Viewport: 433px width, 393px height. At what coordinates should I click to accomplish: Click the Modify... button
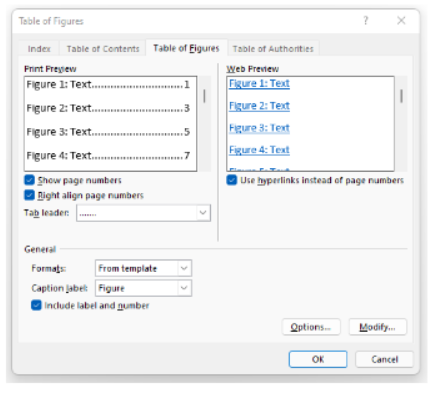point(377,327)
